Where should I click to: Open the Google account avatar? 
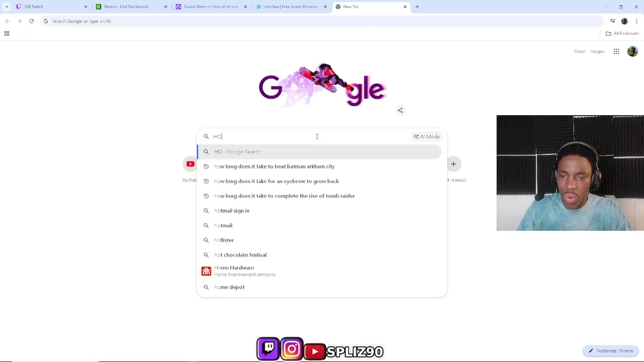pos(632,51)
